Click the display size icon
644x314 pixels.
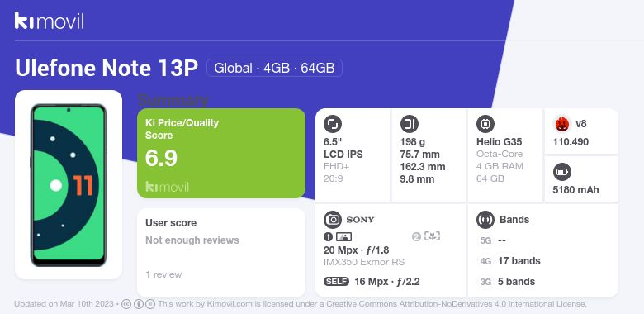333,124
